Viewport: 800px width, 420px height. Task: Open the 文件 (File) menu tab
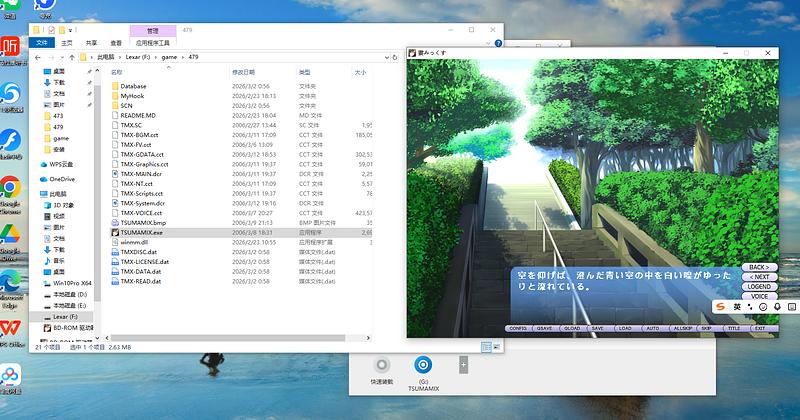pyautogui.click(x=42, y=44)
